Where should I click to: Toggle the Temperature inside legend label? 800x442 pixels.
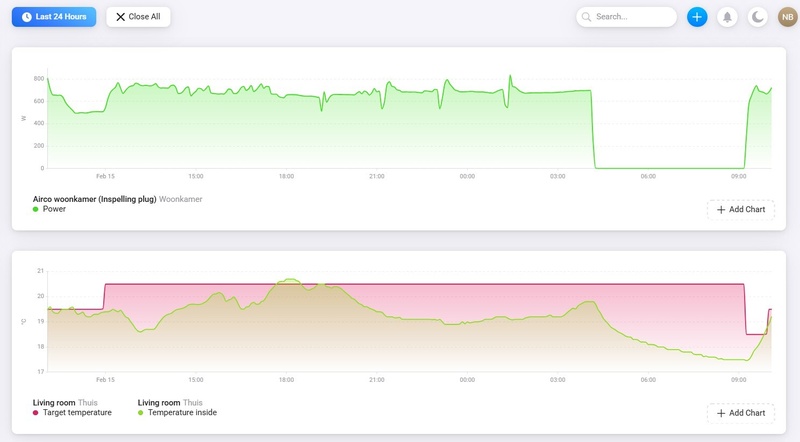(x=182, y=412)
